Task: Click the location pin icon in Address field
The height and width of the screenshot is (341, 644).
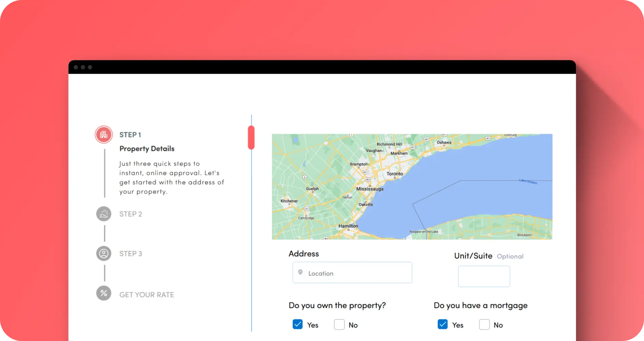Action: [x=300, y=272]
